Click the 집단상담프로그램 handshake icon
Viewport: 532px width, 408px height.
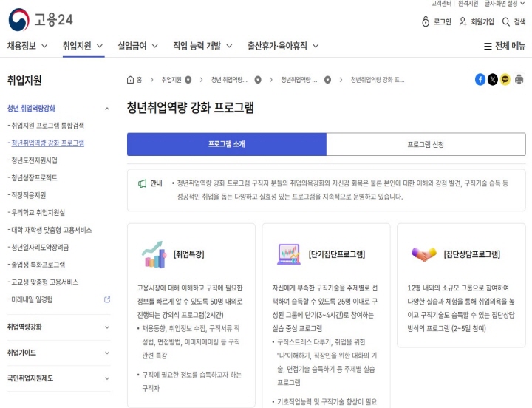(x=423, y=254)
